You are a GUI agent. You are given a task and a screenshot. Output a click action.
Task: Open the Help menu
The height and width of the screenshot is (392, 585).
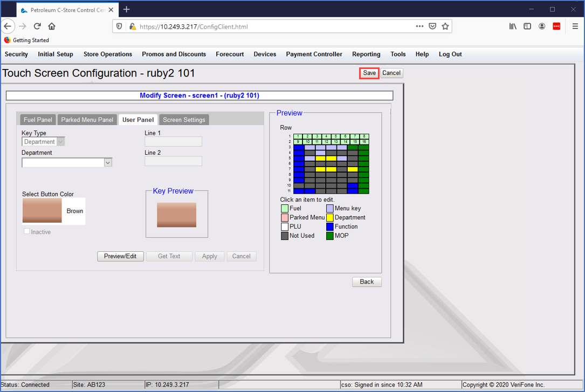(422, 54)
